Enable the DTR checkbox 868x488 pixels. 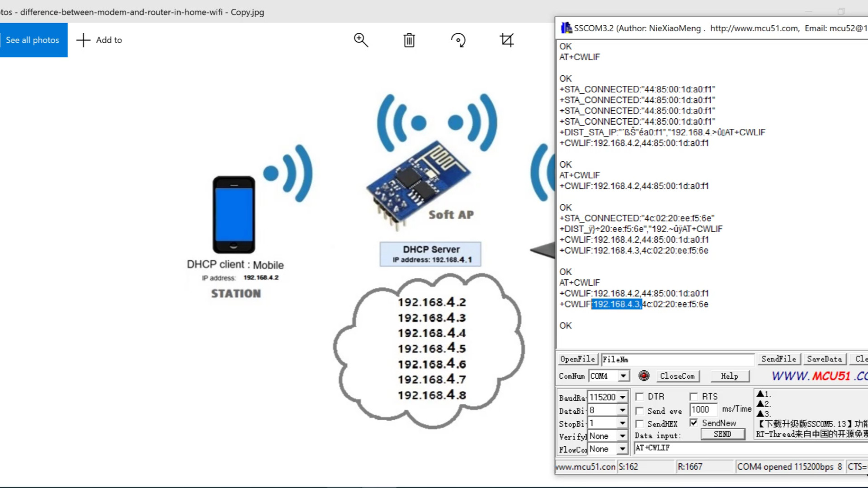point(639,397)
